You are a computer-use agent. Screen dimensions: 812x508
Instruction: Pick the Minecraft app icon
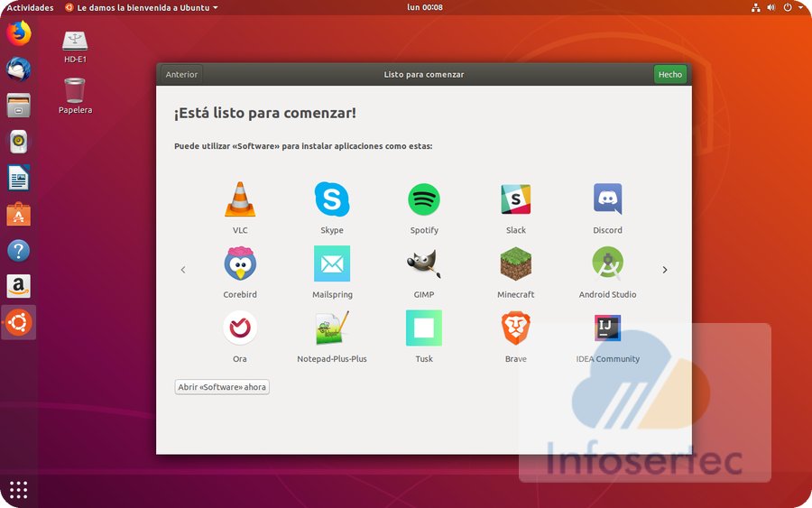[x=516, y=264]
